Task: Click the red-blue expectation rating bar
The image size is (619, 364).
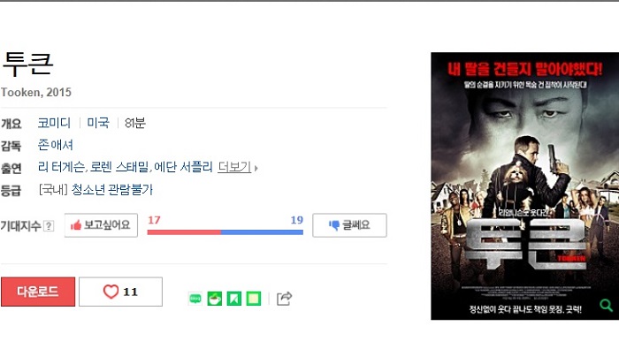Action: (x=225, y=232)
